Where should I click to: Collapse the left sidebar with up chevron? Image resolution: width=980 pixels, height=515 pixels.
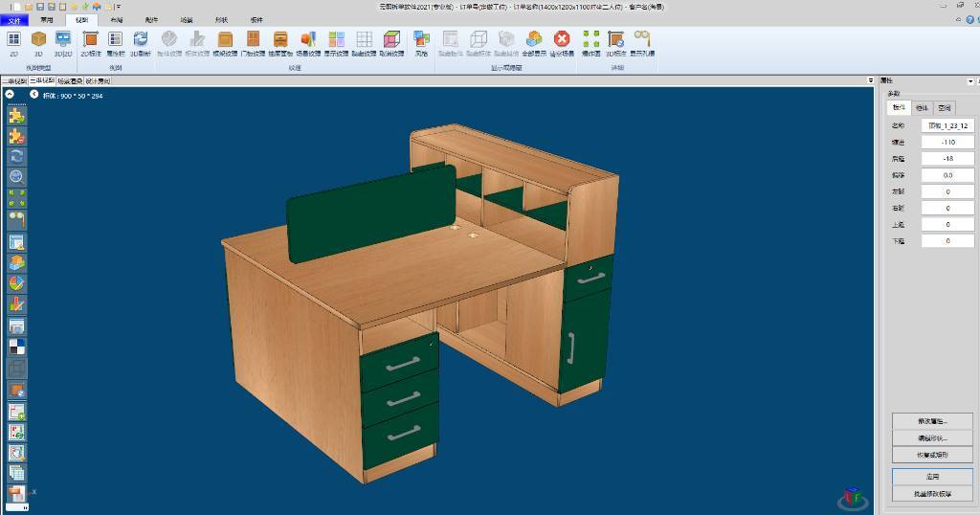(x=10, y=94)
